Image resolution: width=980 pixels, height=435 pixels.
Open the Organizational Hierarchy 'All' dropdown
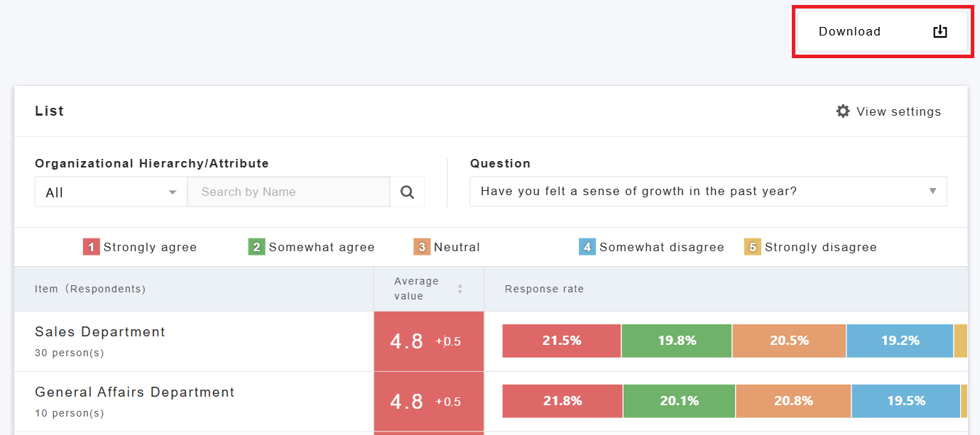[x=111, y=192]
